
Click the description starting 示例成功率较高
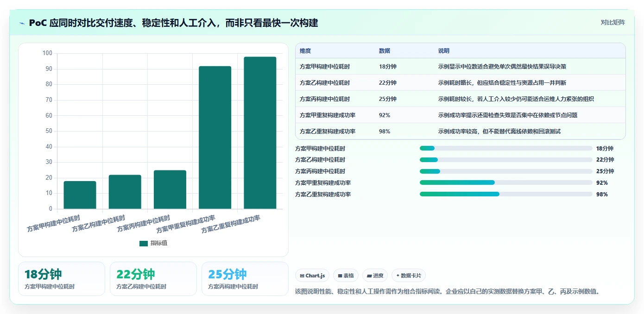499,132
